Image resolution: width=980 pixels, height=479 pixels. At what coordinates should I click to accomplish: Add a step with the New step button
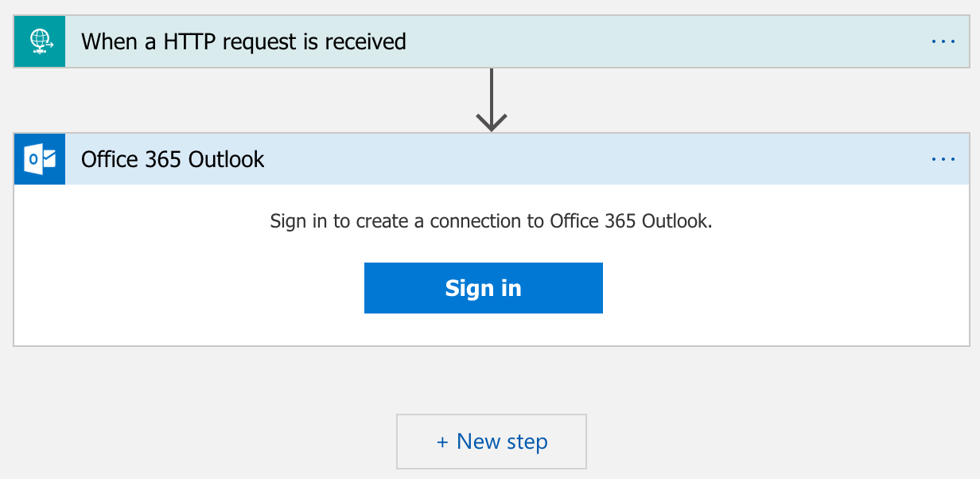click(x=492, y=442)
